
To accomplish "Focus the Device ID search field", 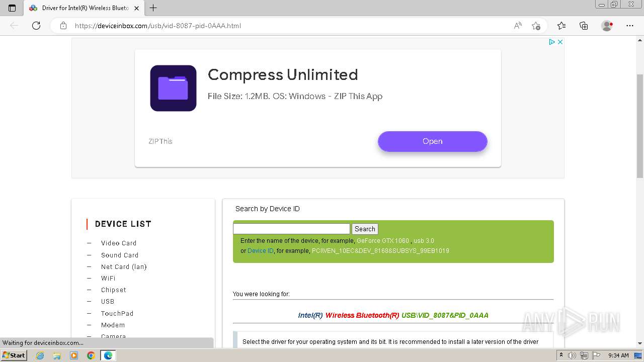I will pos(291,229).
